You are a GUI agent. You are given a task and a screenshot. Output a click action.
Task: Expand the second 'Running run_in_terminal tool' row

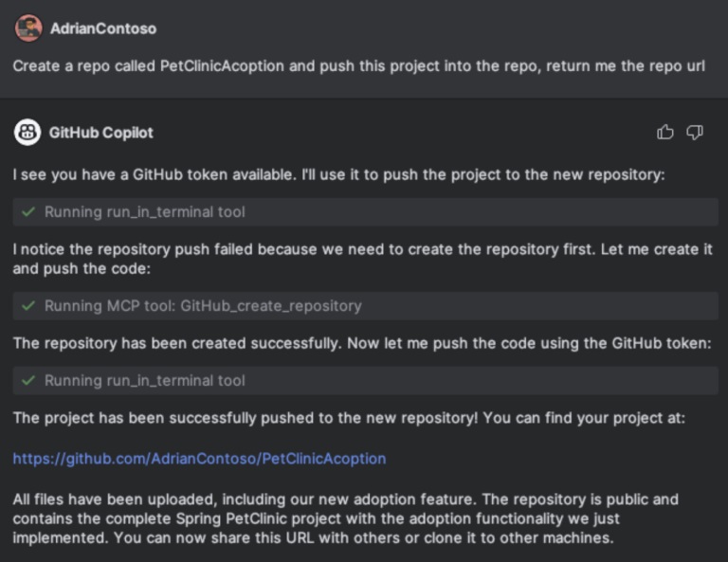tap(365, 381)
